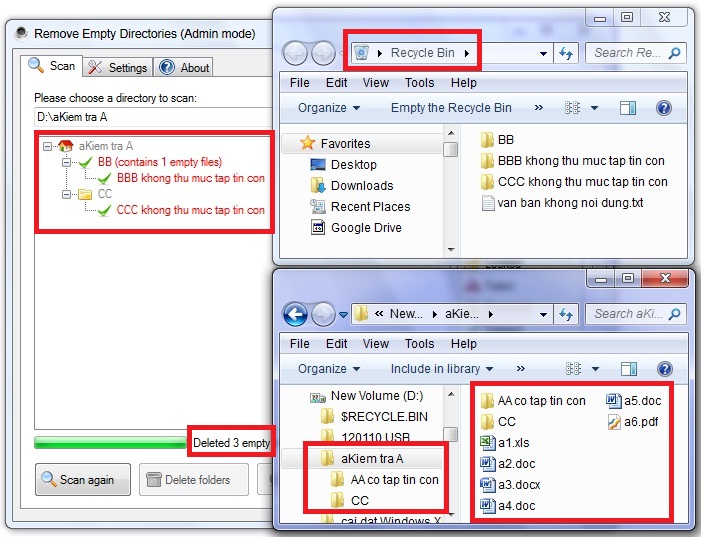Refresh the Recycle Bin window
701x537 pixels.
pos(566,53)
